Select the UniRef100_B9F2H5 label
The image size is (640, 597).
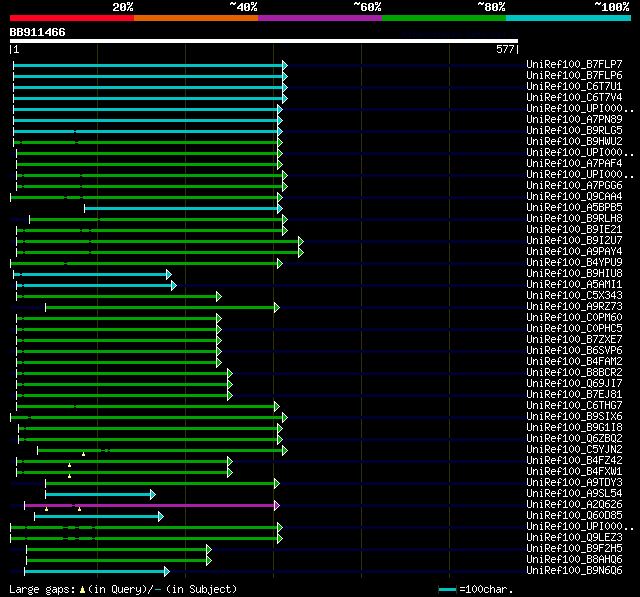pos(574,549)
